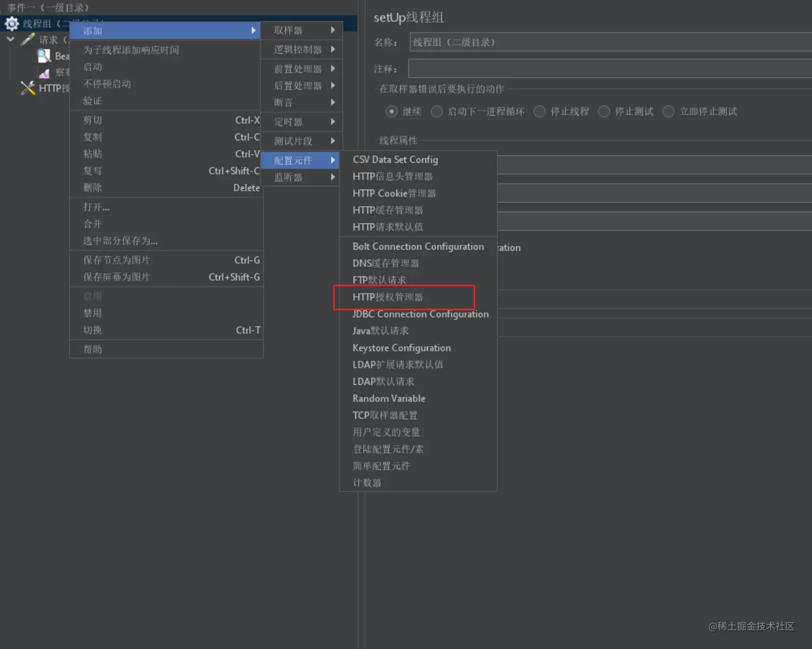Viewport: 812px width, 649px height.
Task: Choose 保存屏幕为图片 menu entry
Action: [166, 277]
